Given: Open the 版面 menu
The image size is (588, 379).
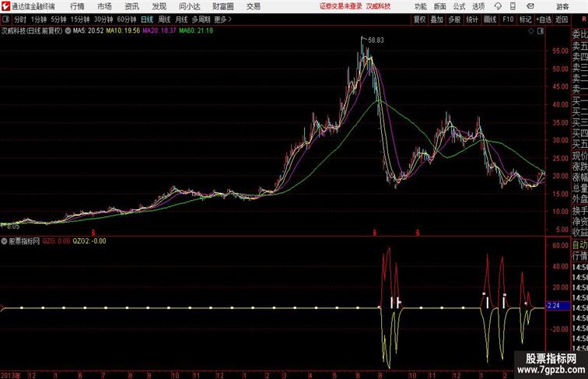Looking at the screenshot, I should pos(440,6).
